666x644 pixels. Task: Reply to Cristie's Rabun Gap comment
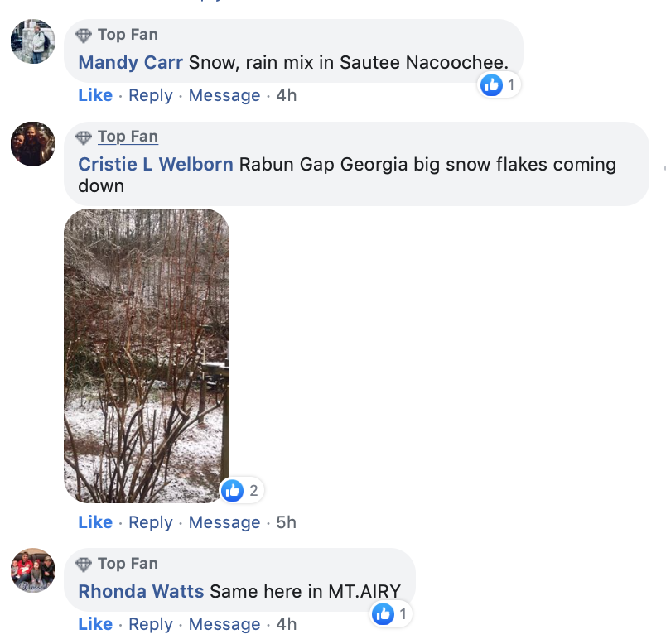(151, 523)
